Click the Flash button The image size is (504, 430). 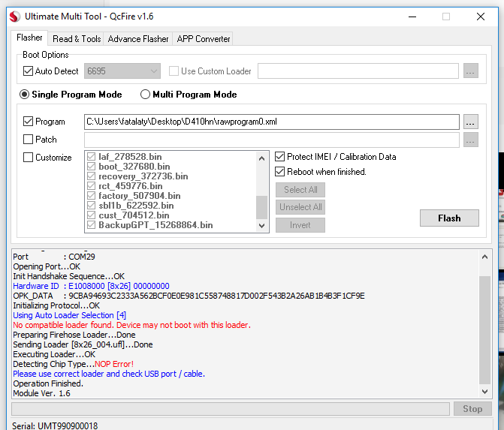point(449,218)
